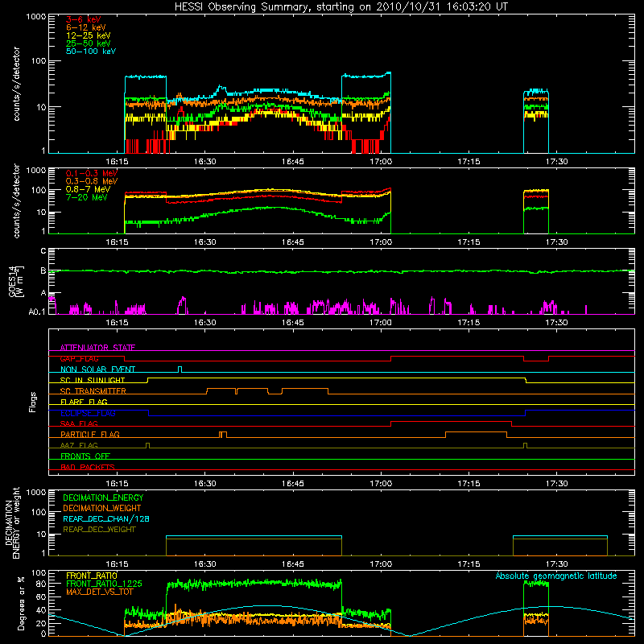The width and height of the screenshot is (644, 644).
Task: Click the A0.1 axis label on GOES plot
Action: (x=37, y=312)
